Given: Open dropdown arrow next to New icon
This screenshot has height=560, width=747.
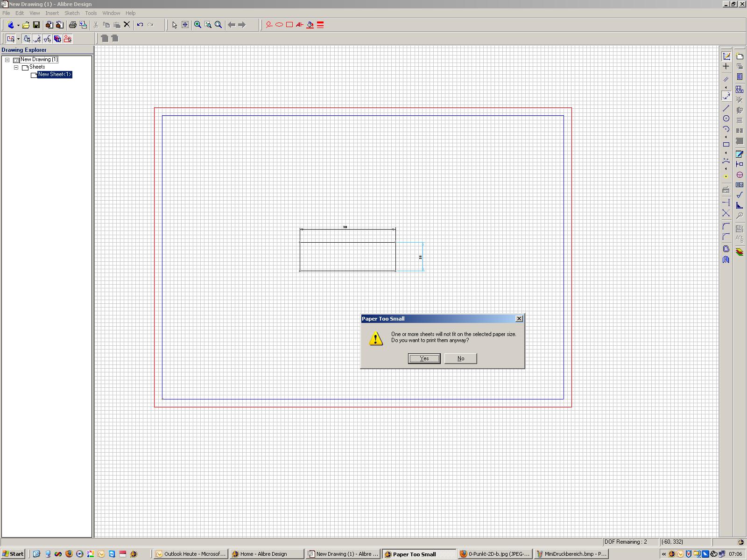Looking at the screenshot, I should (x=18, y=25).
